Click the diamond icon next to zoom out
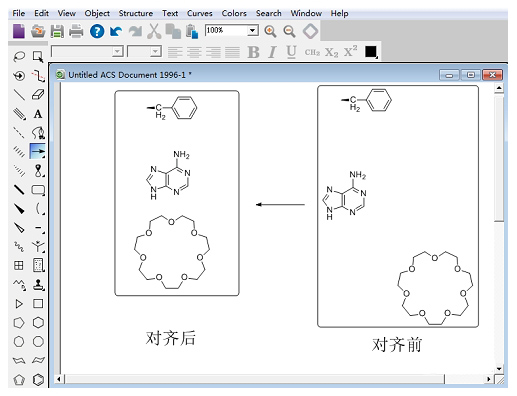This screenshot has height=396, width=517. (310, 31)
